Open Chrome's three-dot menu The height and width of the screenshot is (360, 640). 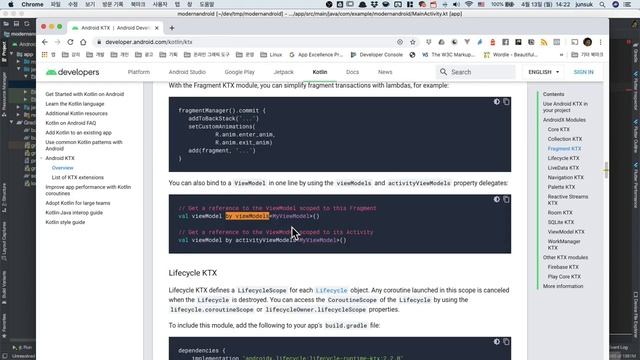click(x=600, y=42)
